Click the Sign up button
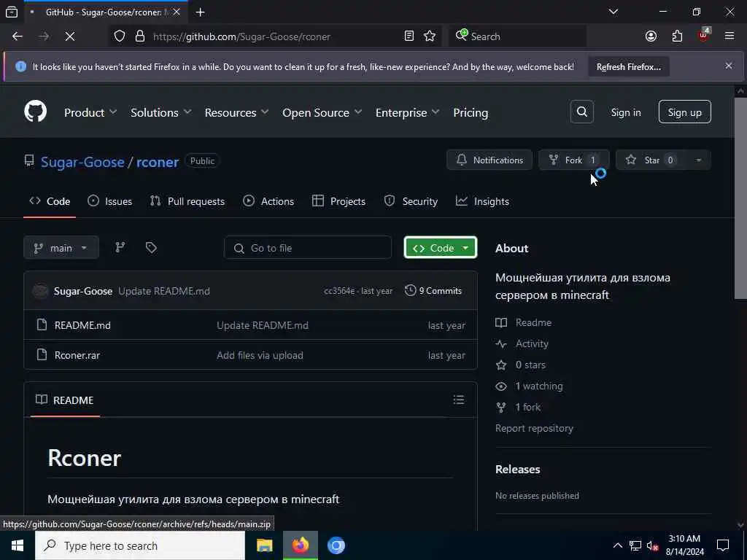 click(x=684, y=112)
